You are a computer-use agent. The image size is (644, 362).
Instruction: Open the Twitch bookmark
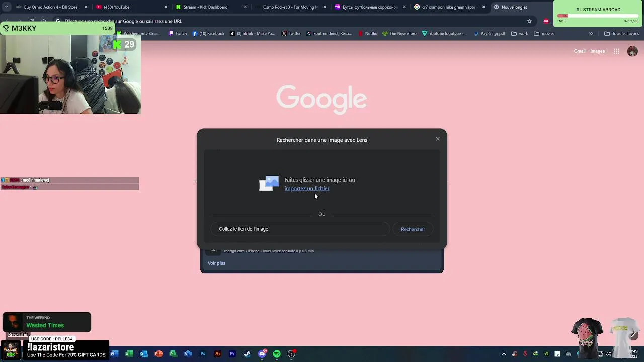point(177,34)
